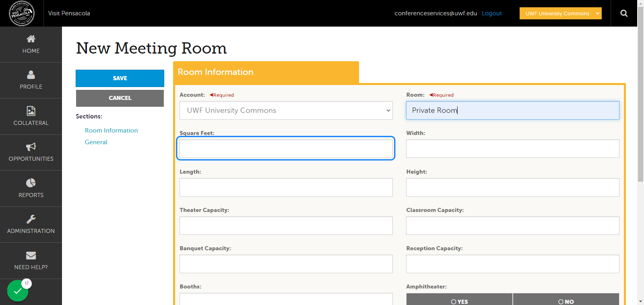This screenshot has height=305, width=644.
Task: Click the Cancel button
Action: (x=120, y=98)
